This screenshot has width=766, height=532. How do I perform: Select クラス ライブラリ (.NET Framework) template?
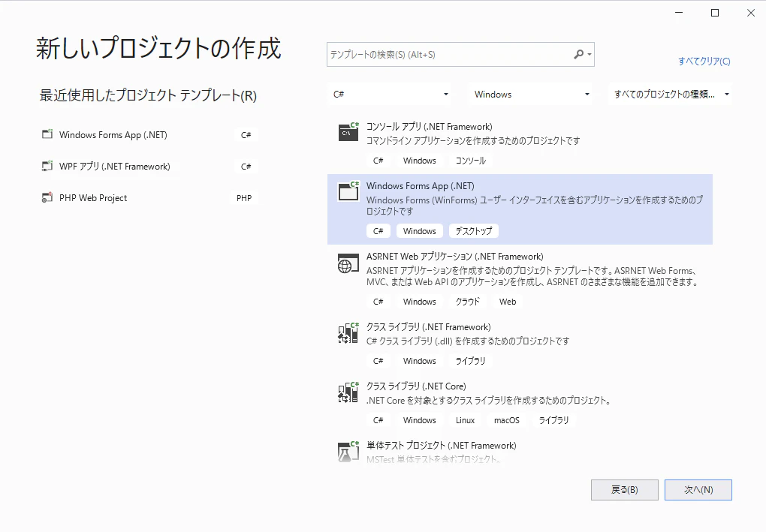coord(520,344)
